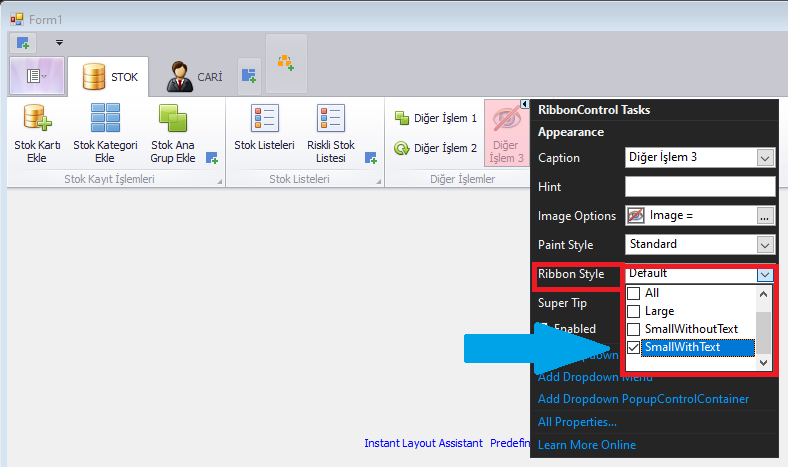Open Paint Style dropdown arrow
Image resolution: width=788 pixels, height=467 pixels.
pyautogui.click(x=765, y=245)
